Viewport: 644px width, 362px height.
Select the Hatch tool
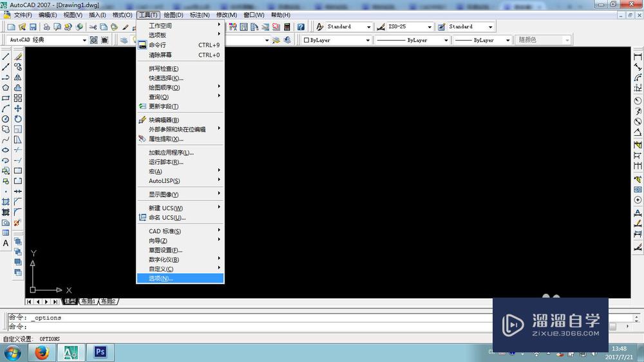pos(6,202)
